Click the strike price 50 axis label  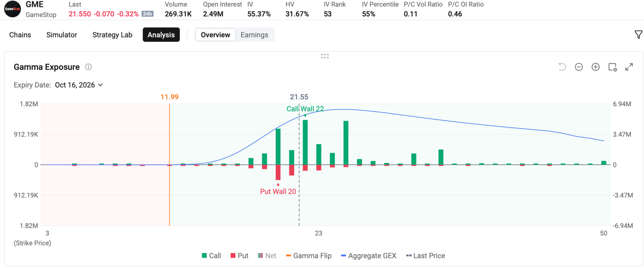click(x=603, y=233)
